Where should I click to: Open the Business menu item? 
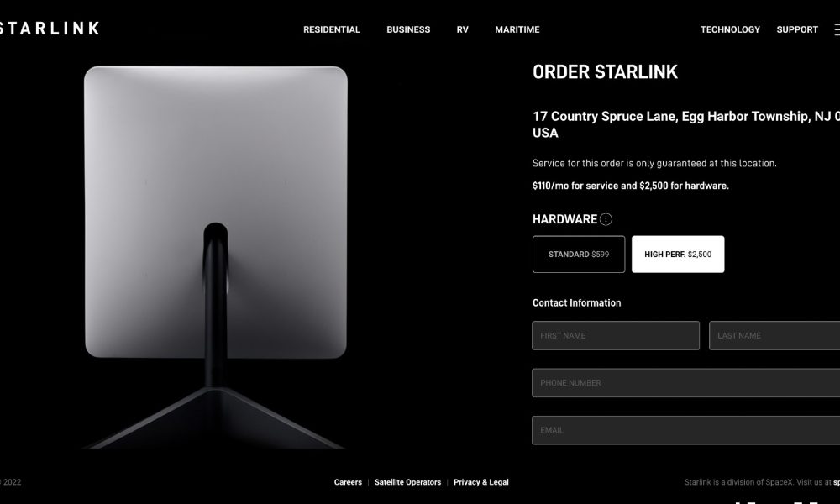pos(408,30)
